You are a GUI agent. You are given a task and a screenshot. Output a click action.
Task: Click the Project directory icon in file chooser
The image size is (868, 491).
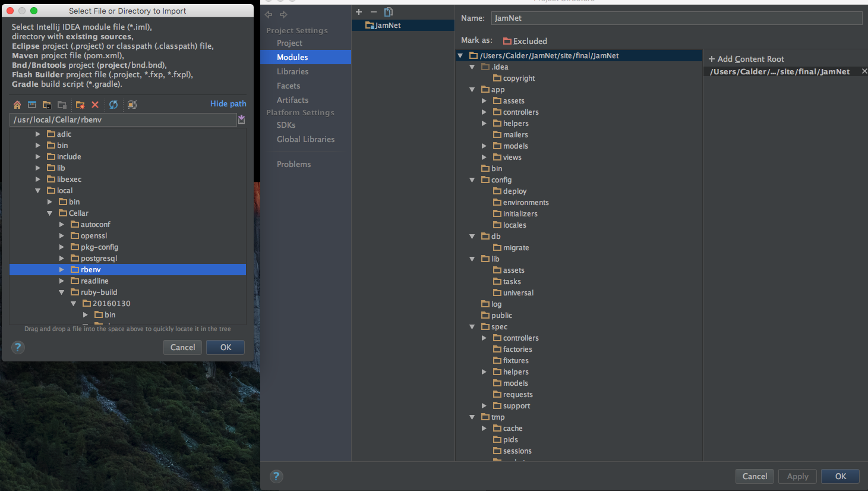47,105
